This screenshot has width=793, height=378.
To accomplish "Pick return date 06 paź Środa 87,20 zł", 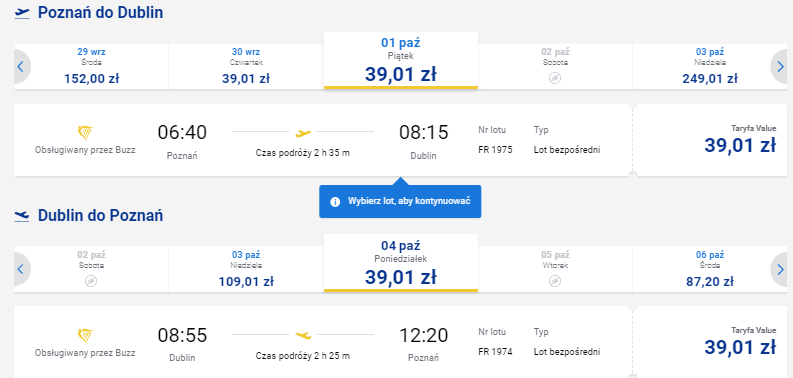I will [710, 269].
